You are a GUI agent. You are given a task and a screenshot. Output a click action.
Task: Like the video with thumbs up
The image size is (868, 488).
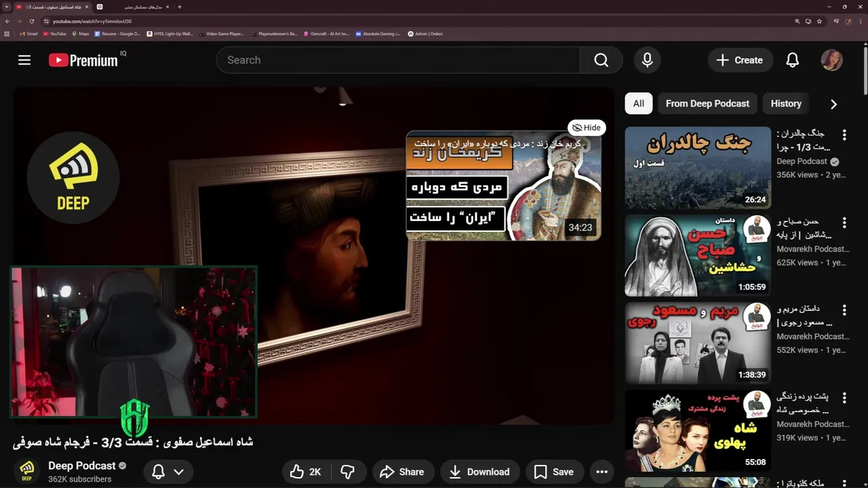pyautogui.click(x=306, y=472)
